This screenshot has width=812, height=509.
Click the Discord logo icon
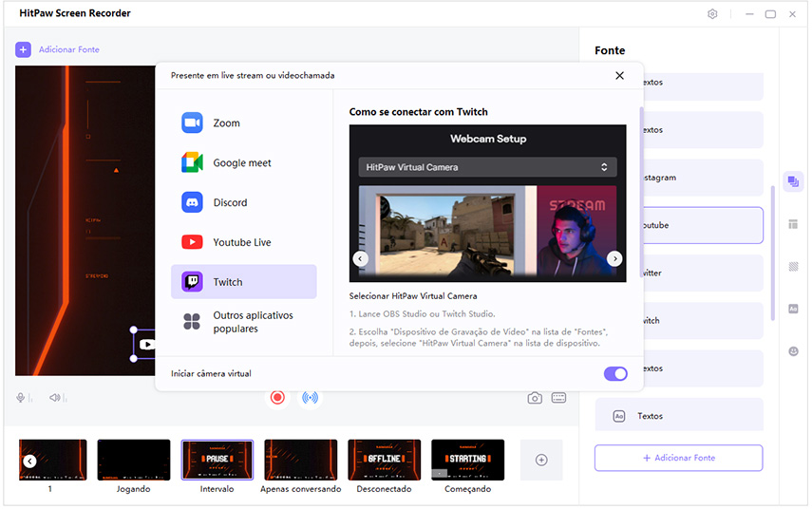(x=192, y=202)
